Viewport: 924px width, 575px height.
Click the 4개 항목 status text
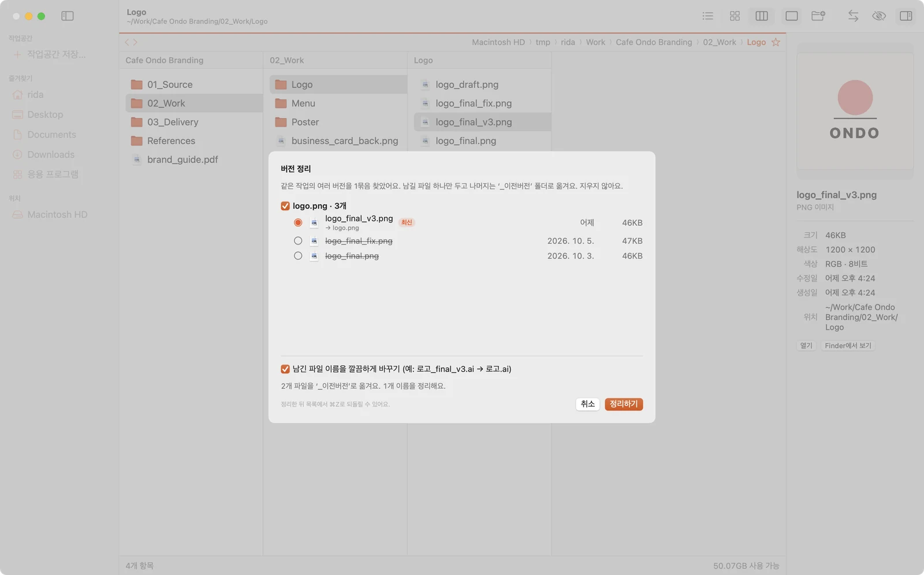(140, 566)
